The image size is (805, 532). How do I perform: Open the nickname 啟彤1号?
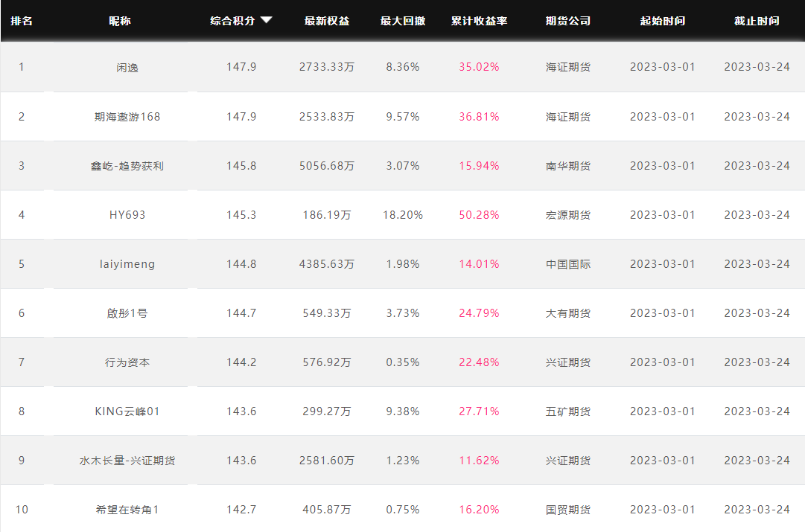pyautogui.click(x=127, y=313)
